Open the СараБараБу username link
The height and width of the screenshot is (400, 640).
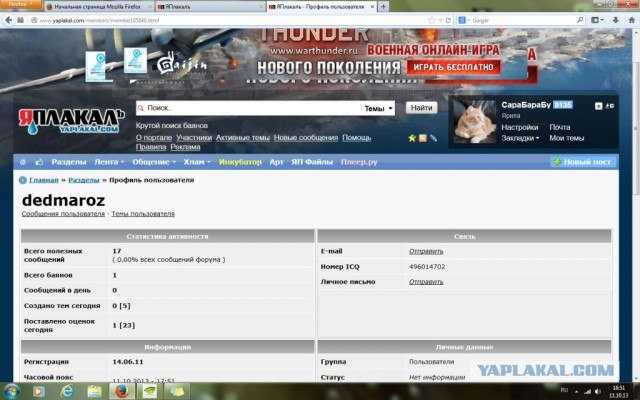click(526, 105)
